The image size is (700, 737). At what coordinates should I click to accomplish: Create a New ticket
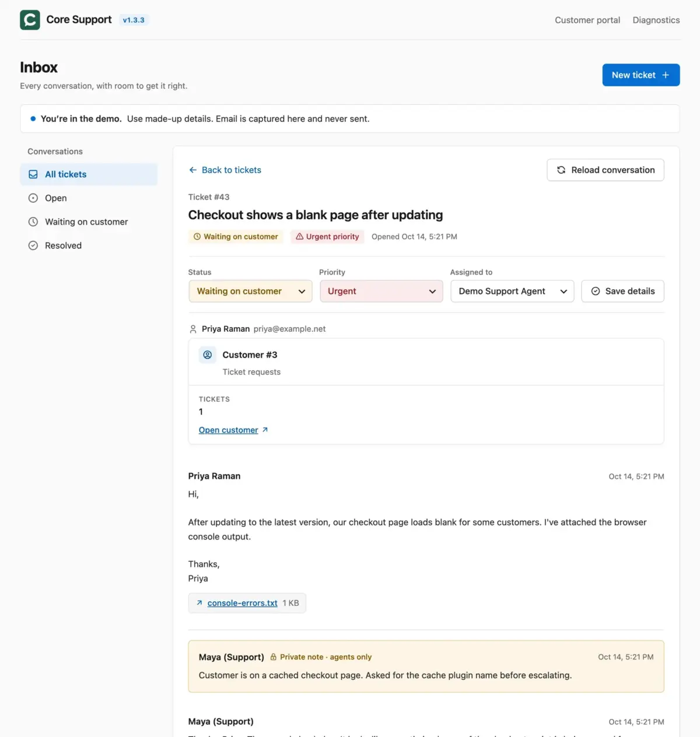coord(641,75)
